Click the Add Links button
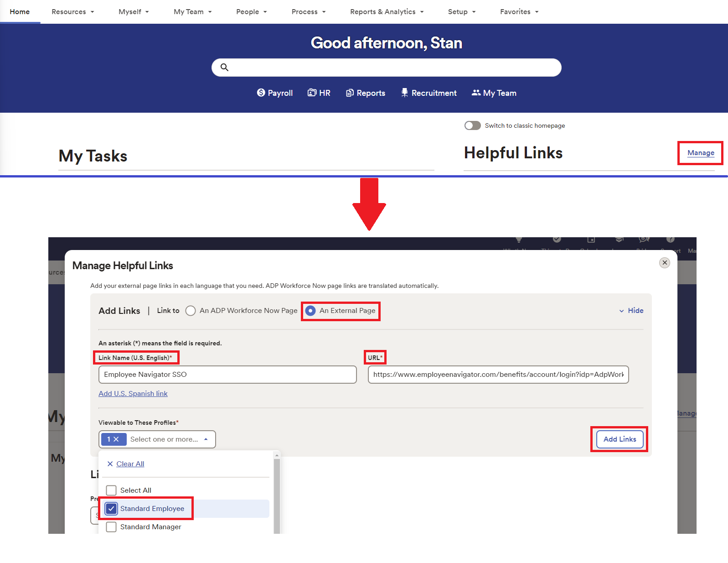728x563 pixels. (620, 439)
